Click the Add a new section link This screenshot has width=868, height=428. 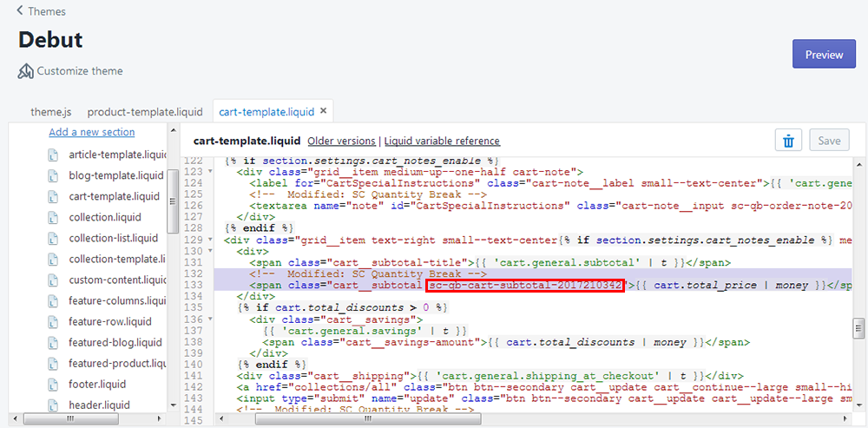click(91, 132)
